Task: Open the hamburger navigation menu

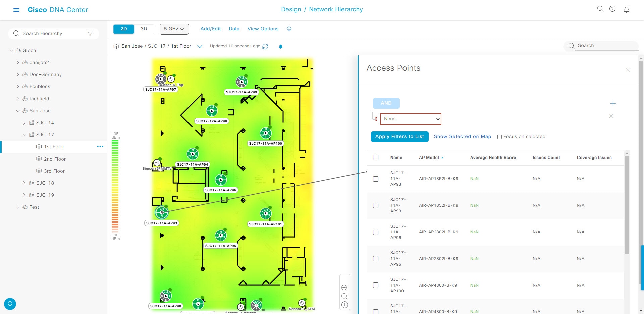Action: (x=16, y=10)
